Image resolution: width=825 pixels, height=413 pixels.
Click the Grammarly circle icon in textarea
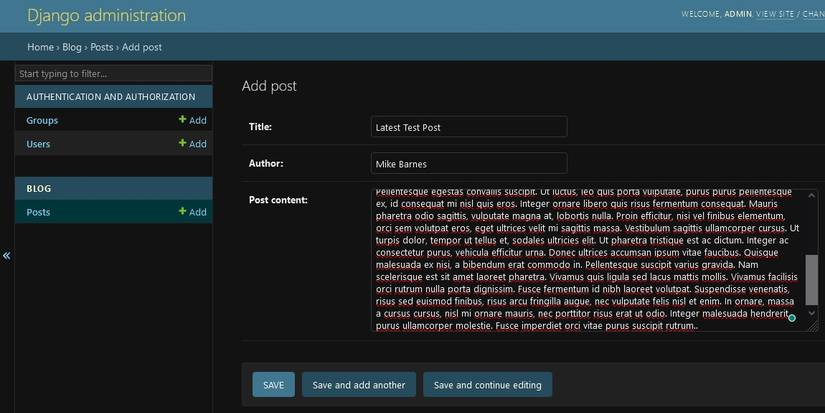(x=791, y=318)
